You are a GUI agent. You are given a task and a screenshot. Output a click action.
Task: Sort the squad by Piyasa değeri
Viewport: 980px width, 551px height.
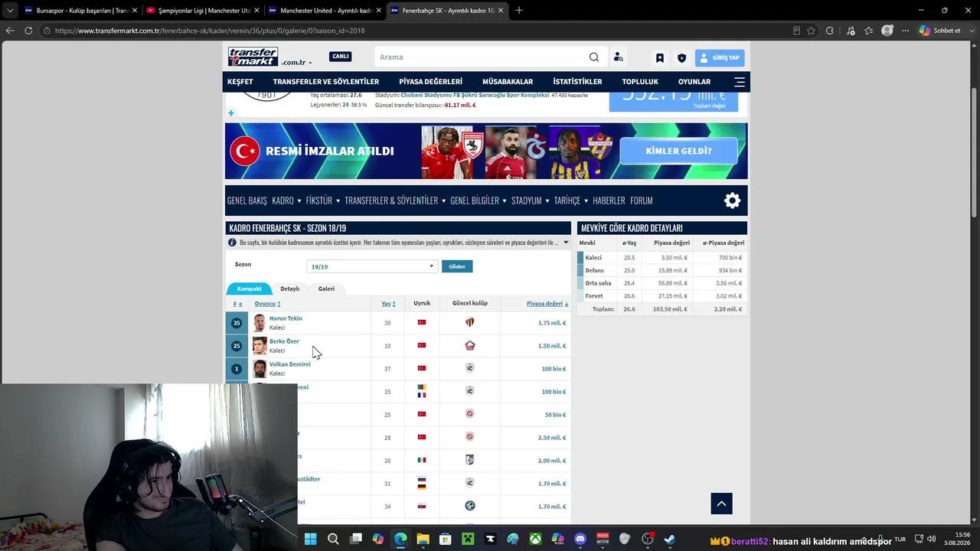[547, 304]
